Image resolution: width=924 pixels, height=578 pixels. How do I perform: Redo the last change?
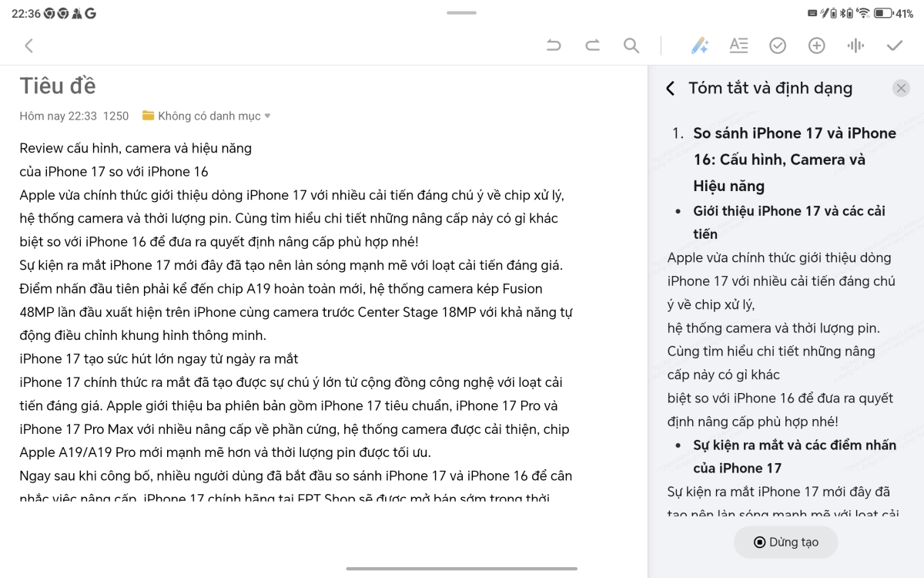coord(592,45)
